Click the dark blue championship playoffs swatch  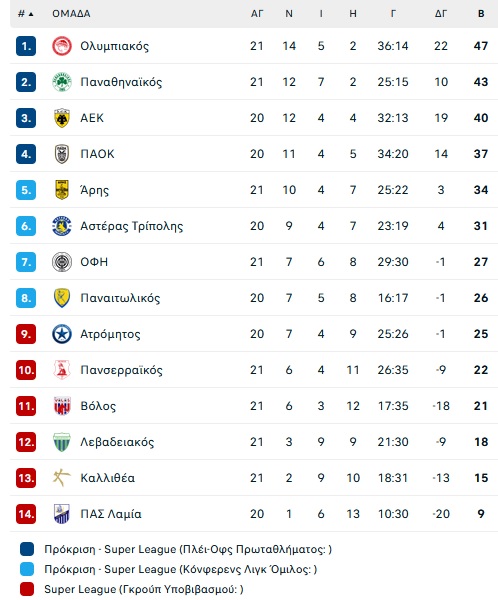[27, 549]
